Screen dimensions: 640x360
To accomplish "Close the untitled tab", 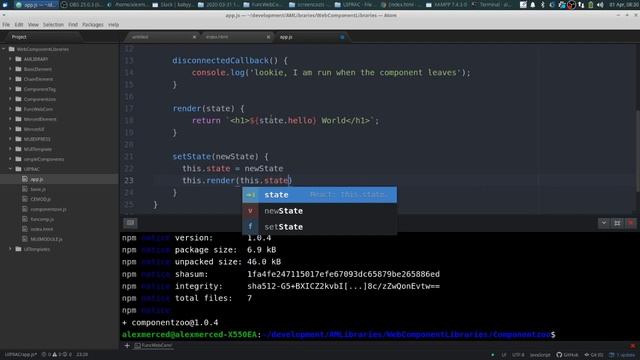I will click(x=194, y=37).
